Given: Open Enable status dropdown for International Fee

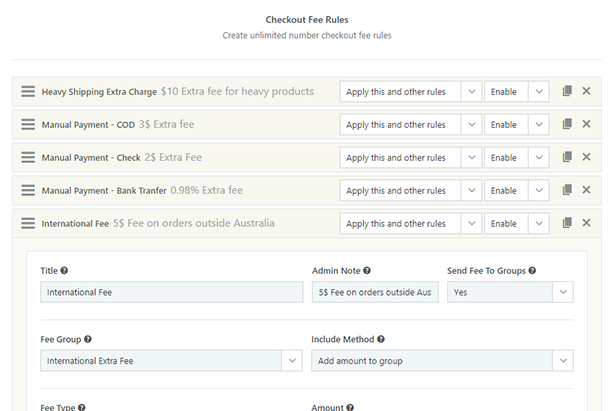Looking at the screenshot, I should [x=516, y=224].
